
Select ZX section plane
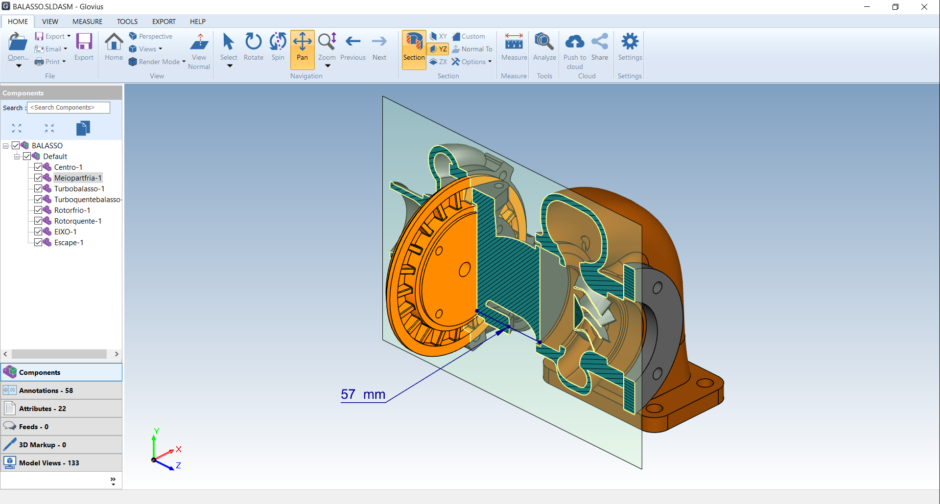(x=439, y=62)
